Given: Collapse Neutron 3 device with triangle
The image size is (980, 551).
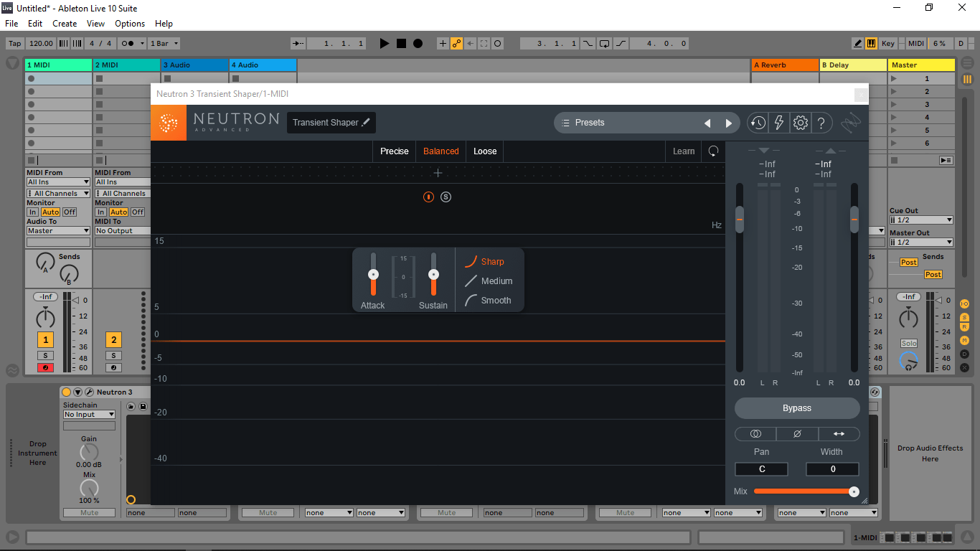Looking at the screenshot, I should pos(78,392).
